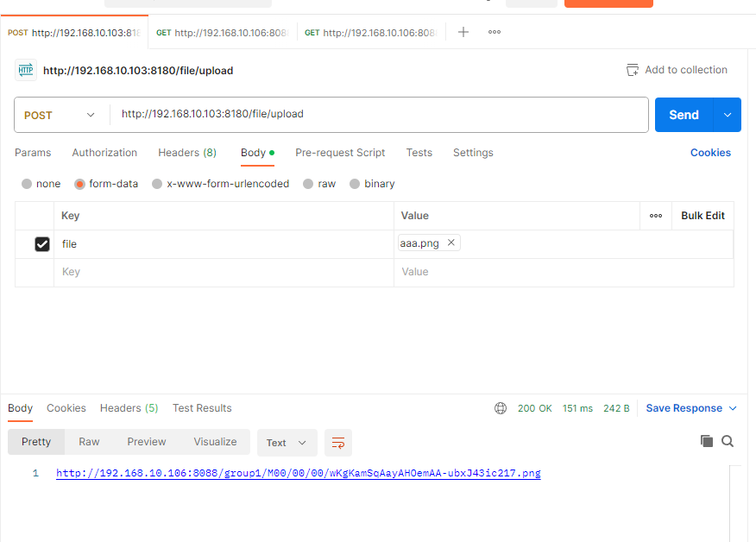This screenshot has height=542, width=756.
Task: Click the 200 OK status text
Action: pos(535,408)
